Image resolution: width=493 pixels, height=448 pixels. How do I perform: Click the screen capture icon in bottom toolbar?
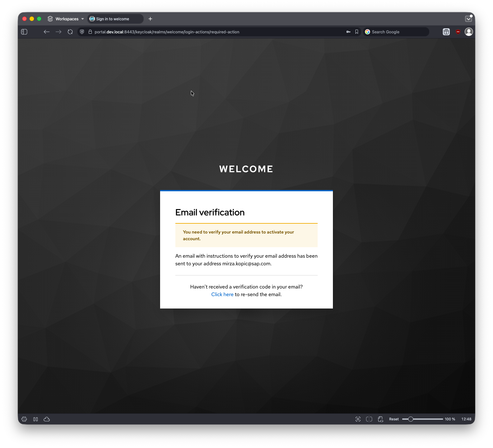pyautogui.click(x=358, y=419)
